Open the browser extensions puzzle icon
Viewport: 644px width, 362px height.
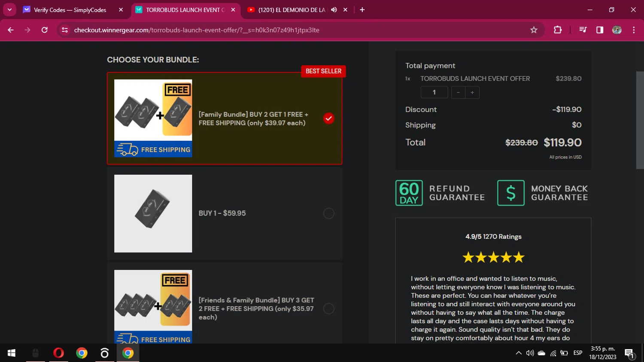[x=558, y=30]
